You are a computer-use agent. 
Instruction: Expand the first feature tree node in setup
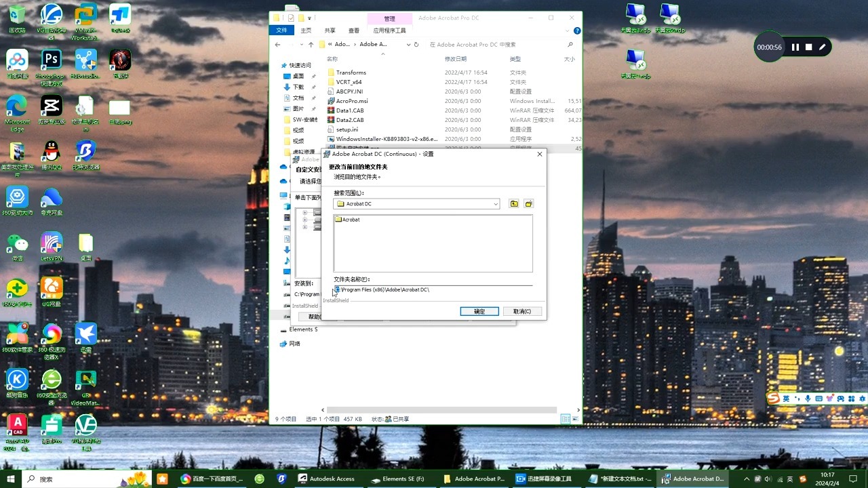(305, 213)
